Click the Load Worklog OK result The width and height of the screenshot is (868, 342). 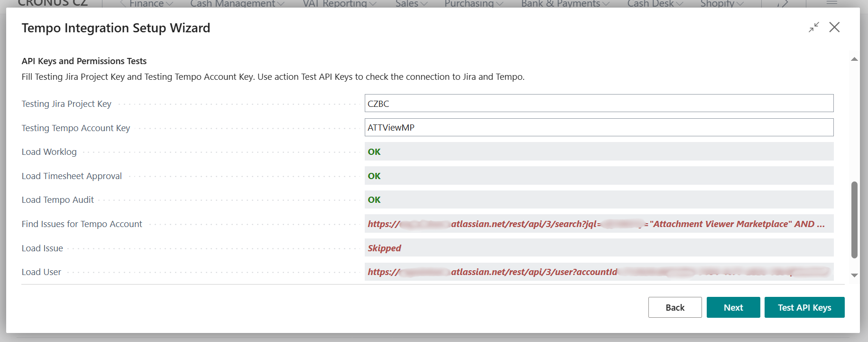(374, 152)
